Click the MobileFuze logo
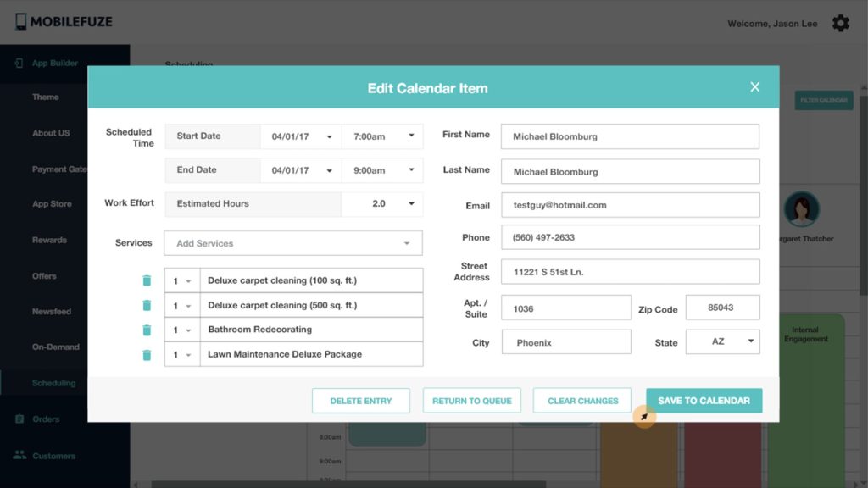 [x=64, y=22]
